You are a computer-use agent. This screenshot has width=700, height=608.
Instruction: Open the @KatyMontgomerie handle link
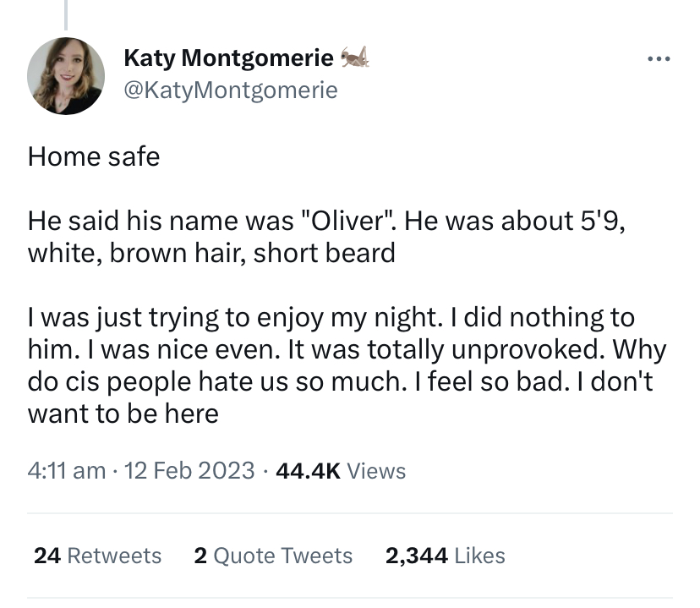pyautogui.click(x=230, y=90)
